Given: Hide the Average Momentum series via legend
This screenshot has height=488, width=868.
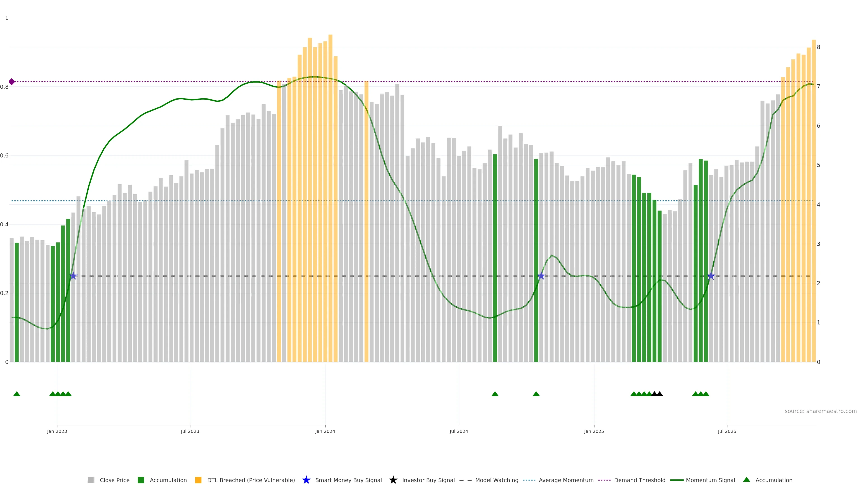Looking at the screenshot, I should [x=566, y=480].
